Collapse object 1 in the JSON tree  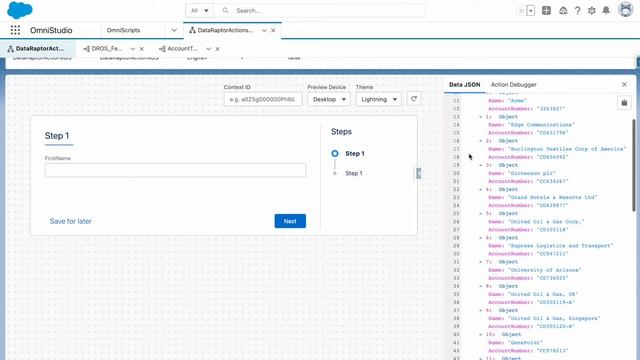tap(480, 117)
